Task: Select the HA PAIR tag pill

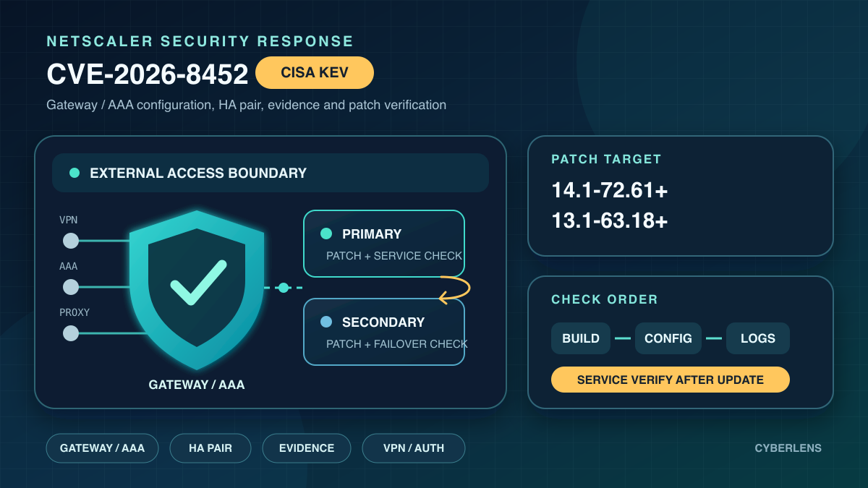Action: pyautogui.click(x=210, y=448)
